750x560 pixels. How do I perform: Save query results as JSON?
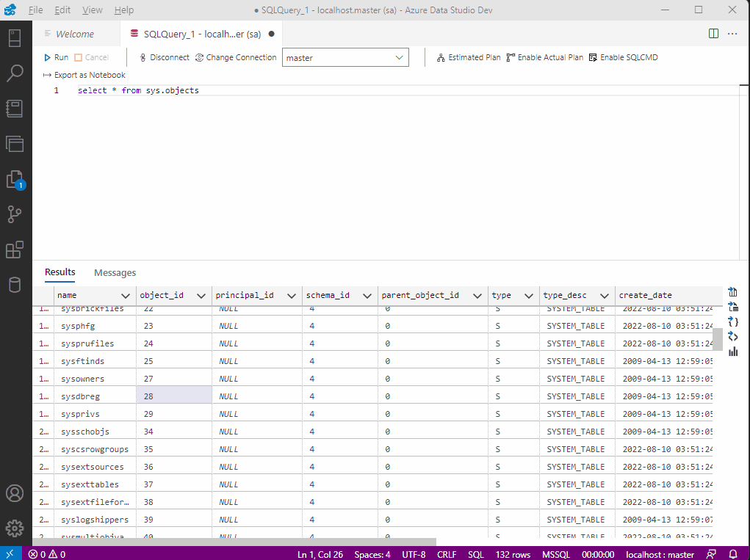tap(732, 321)
